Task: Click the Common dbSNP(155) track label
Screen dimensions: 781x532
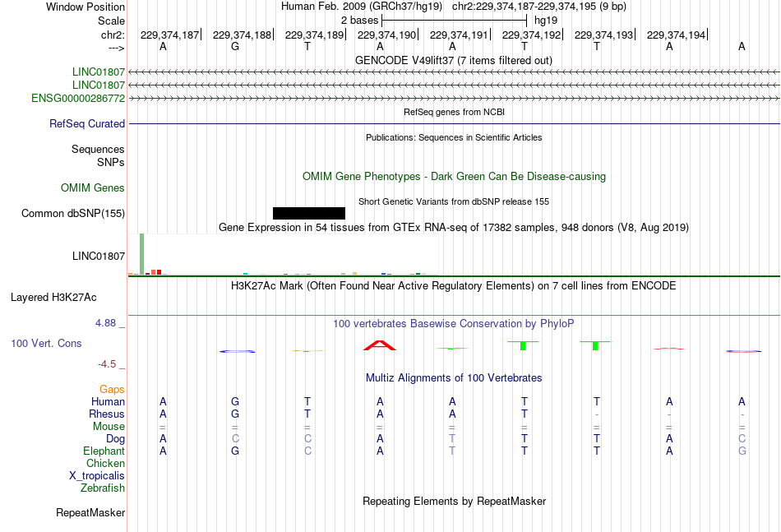Action: 73,213
